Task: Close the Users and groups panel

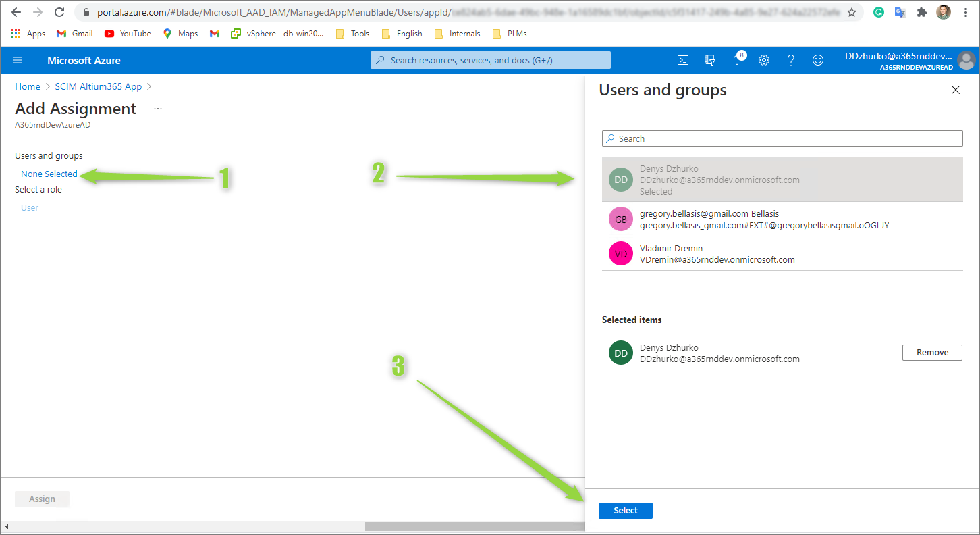Action: 955,90
